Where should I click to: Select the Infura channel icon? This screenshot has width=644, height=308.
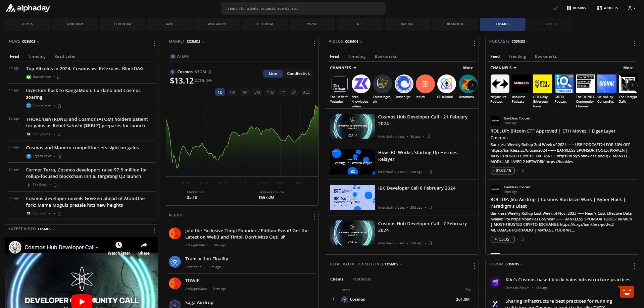pyautogui.click(x=425, y=84)
